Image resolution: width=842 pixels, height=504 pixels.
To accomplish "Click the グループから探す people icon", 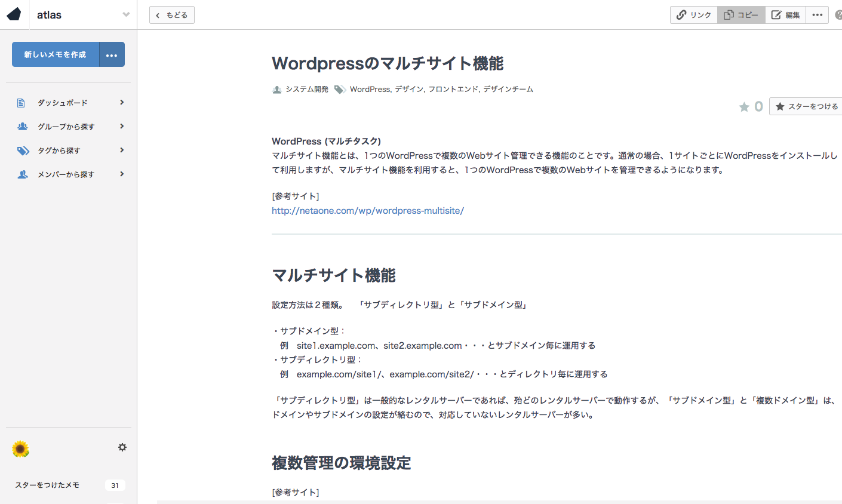I will (x=23, y=127).
